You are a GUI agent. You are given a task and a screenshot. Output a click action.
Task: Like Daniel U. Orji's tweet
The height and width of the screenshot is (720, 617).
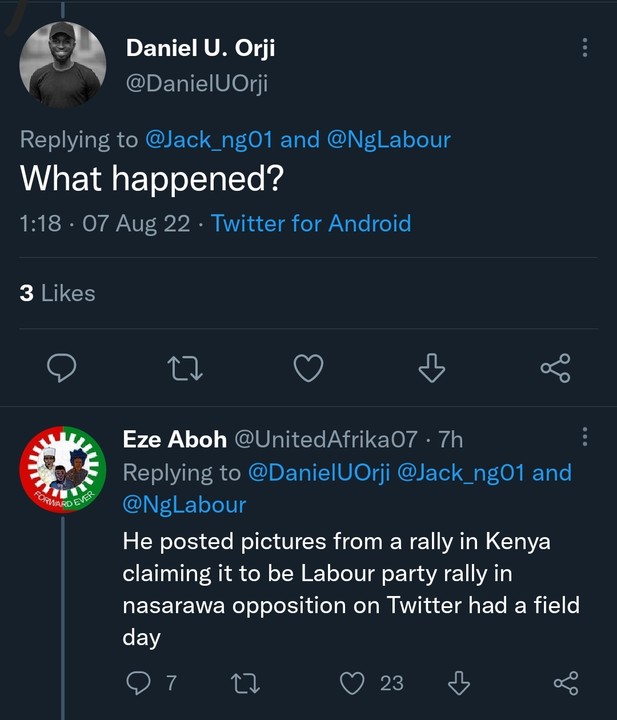pos(308,369)
